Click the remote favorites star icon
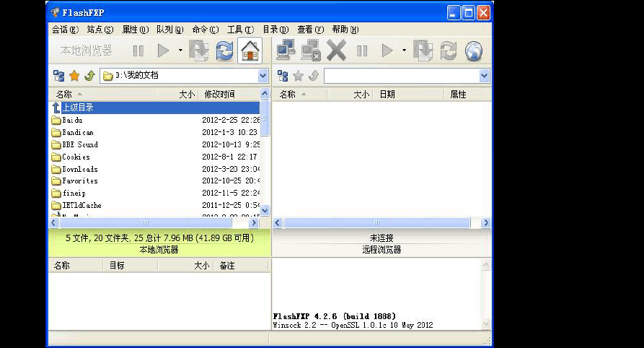 coord(298,76)
